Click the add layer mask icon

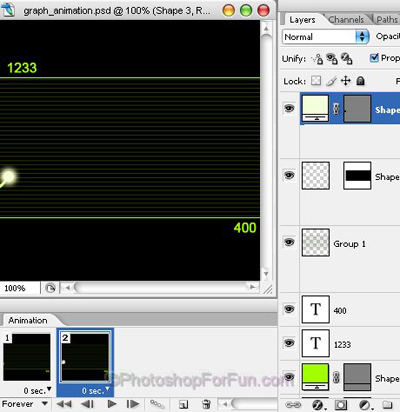pyautogui.click(x=340, y=405)
